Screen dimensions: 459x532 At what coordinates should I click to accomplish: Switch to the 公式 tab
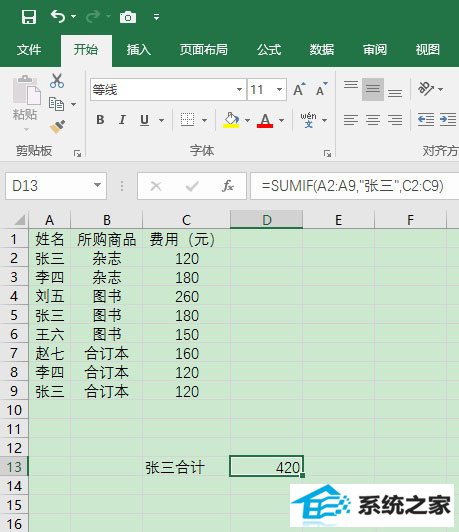269,50
